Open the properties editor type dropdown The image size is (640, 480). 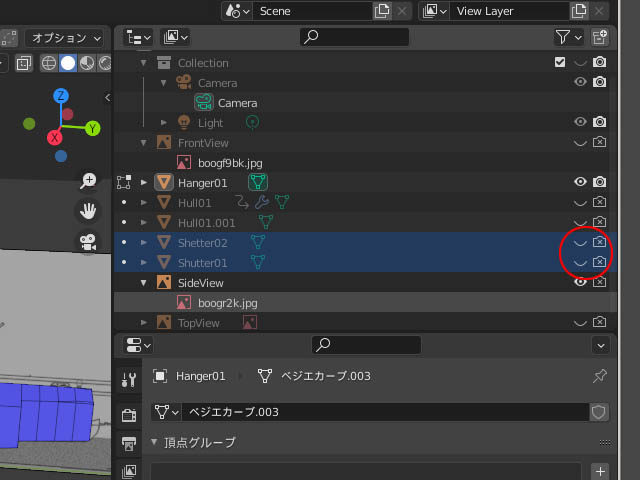click(x=138, y=345)
